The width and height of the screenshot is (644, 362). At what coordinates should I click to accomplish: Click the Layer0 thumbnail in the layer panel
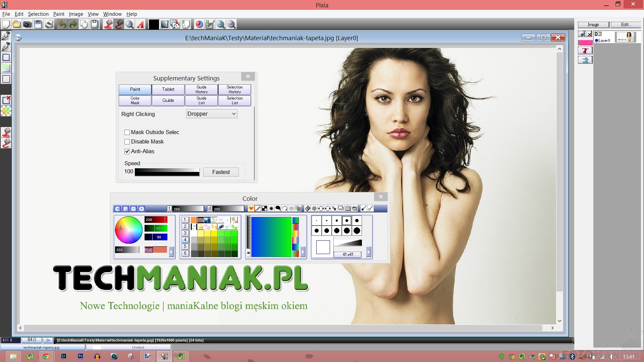tap(625, 37)
